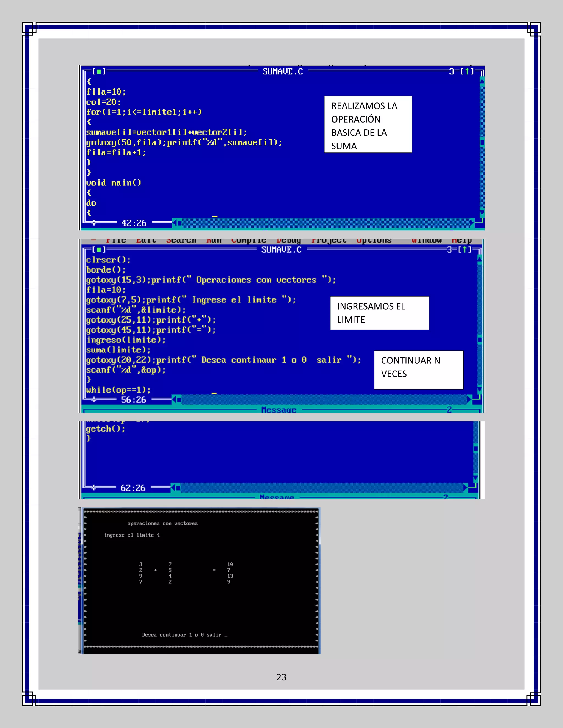The height and width of the screenshot is (728, 563).
Task: Click scroll-down arrow in middle editor window
Action: 480,389
